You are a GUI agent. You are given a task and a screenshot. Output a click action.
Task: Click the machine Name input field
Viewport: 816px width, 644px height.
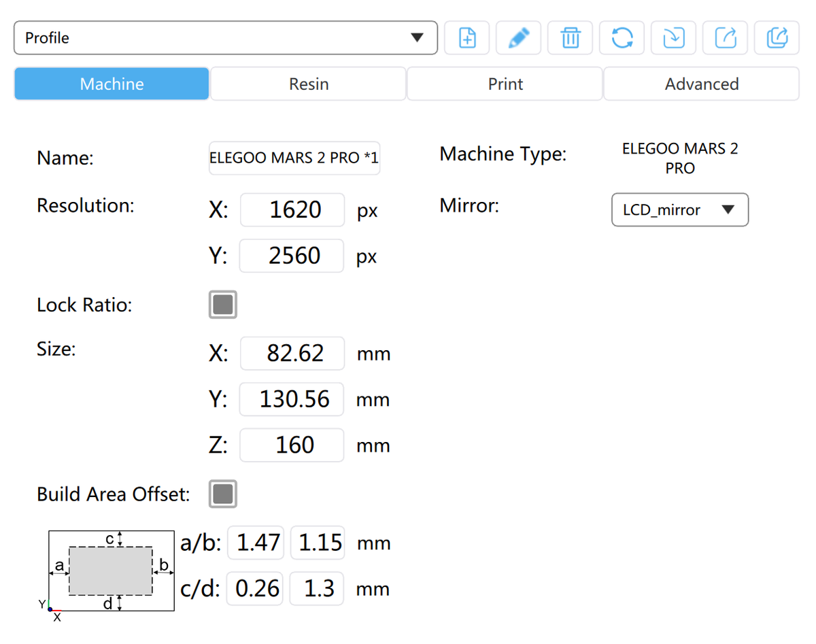[294, 158]
